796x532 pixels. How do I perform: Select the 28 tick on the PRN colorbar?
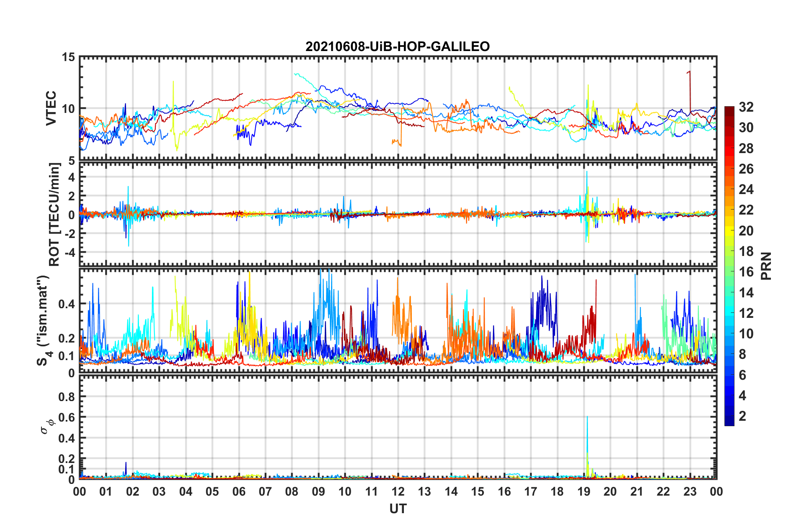click(746, 148)
